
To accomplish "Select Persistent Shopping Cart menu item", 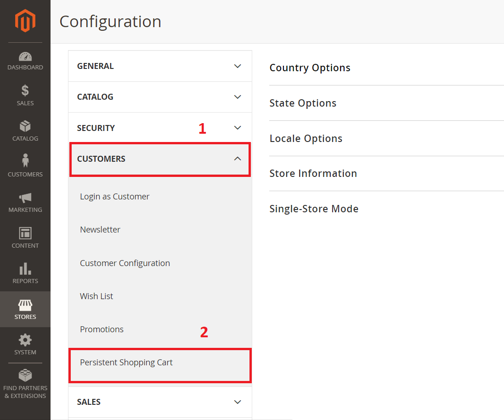I will tap(126, 363).
